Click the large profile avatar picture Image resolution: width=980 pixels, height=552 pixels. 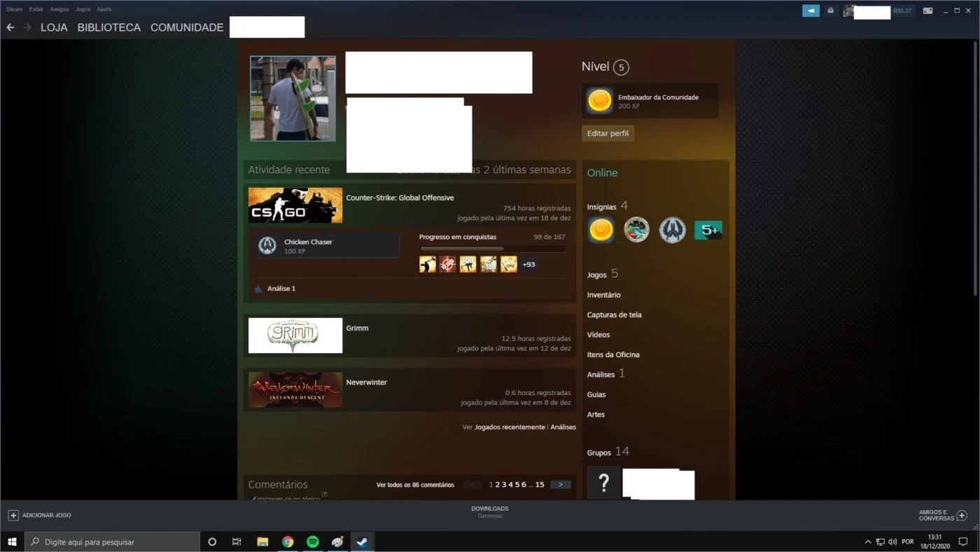[x=293, y=99]
